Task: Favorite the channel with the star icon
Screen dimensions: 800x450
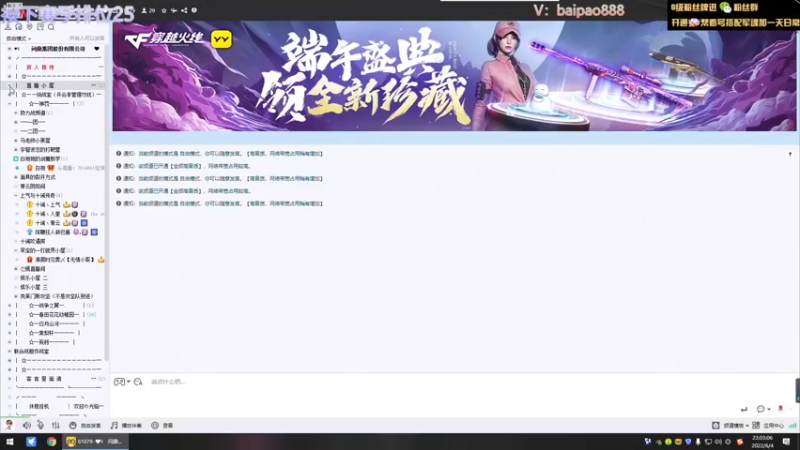Action: 164,10
